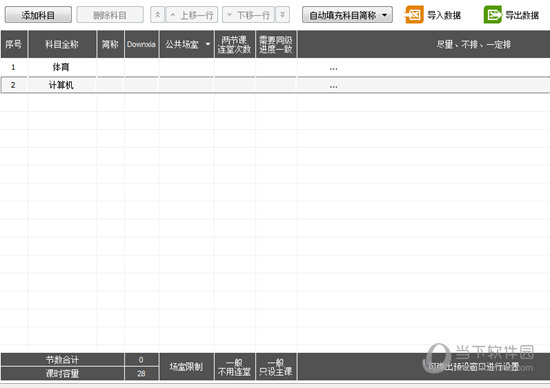Click the orange 导入数据 icon
The image size is (550, 388).
pos(414,15)
